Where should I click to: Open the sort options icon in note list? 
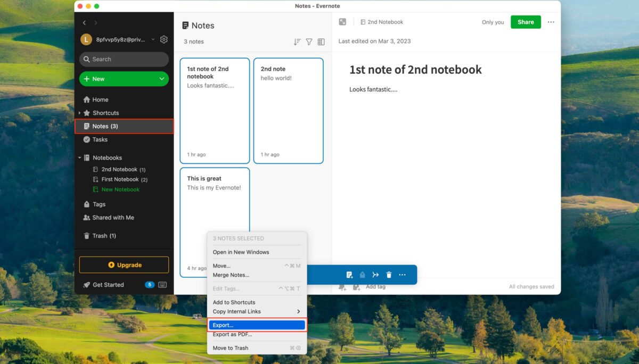tap(297, 42)
